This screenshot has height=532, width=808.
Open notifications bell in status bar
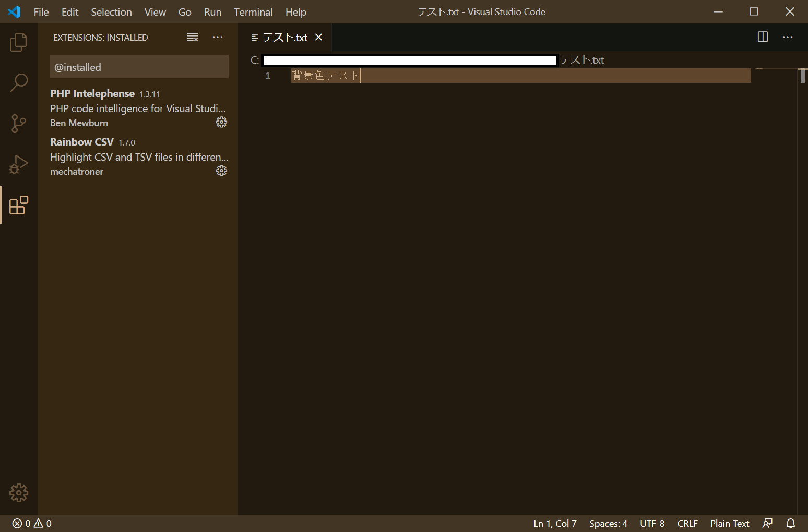pos(791,523)
